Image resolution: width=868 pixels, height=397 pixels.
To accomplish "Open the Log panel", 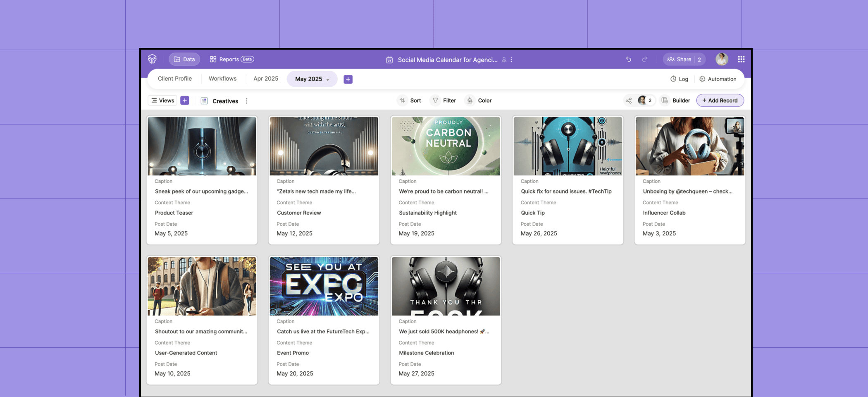I will click(679, 79).
